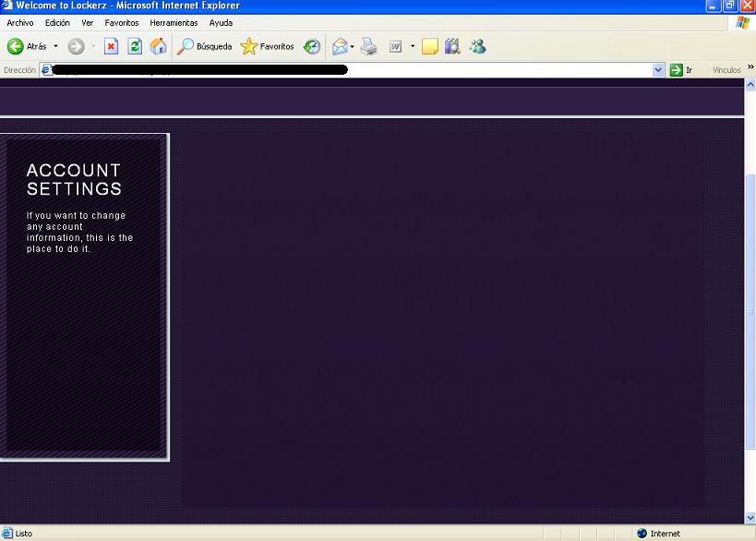756x541 pixels.
Task: Click the yellow Discuss note icon
Action: pos(429,46)
